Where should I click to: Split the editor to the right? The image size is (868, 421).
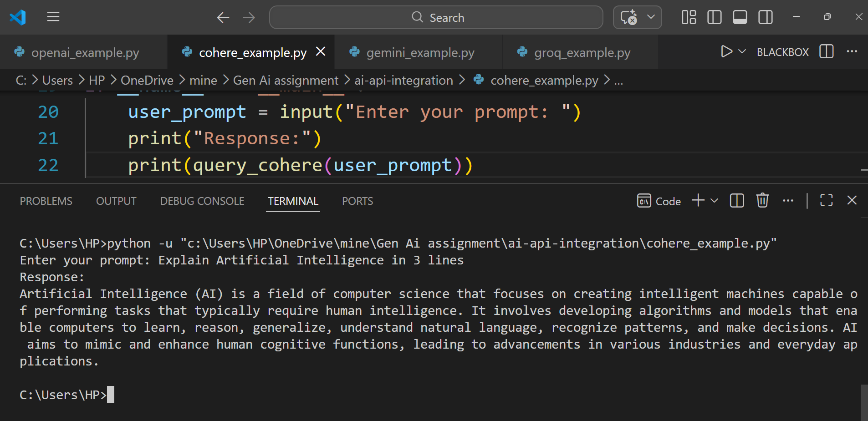[826, 51]
